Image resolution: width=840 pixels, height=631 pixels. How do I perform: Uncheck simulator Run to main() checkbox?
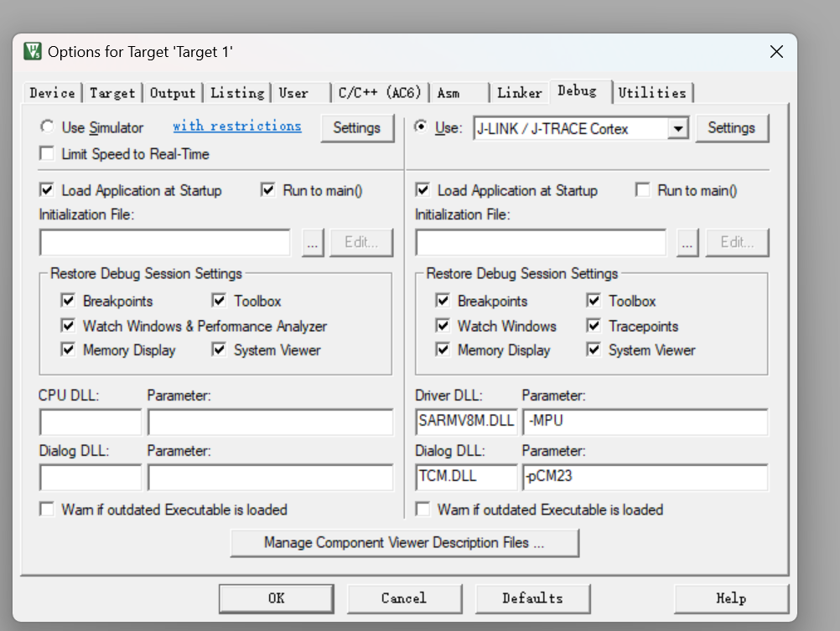(268, 190)
